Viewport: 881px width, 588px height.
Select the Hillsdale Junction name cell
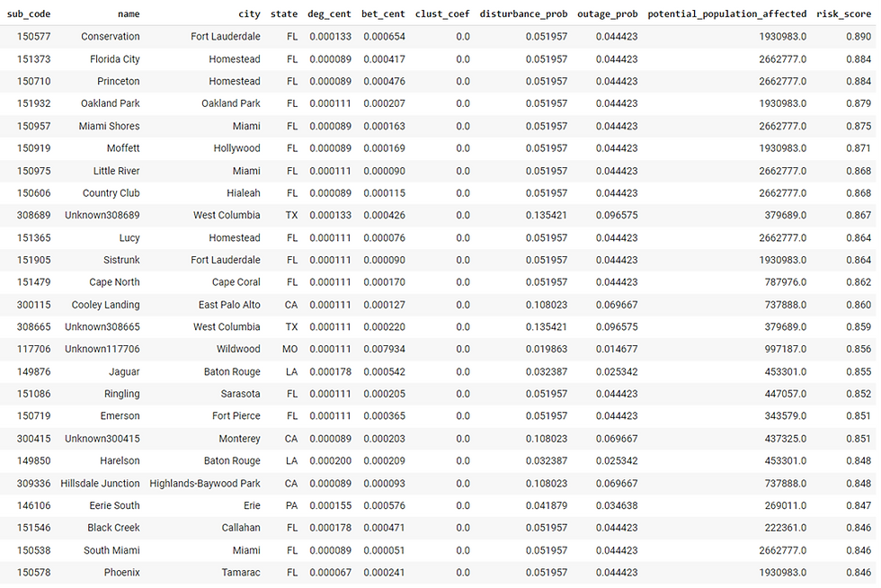coord(100,484)
